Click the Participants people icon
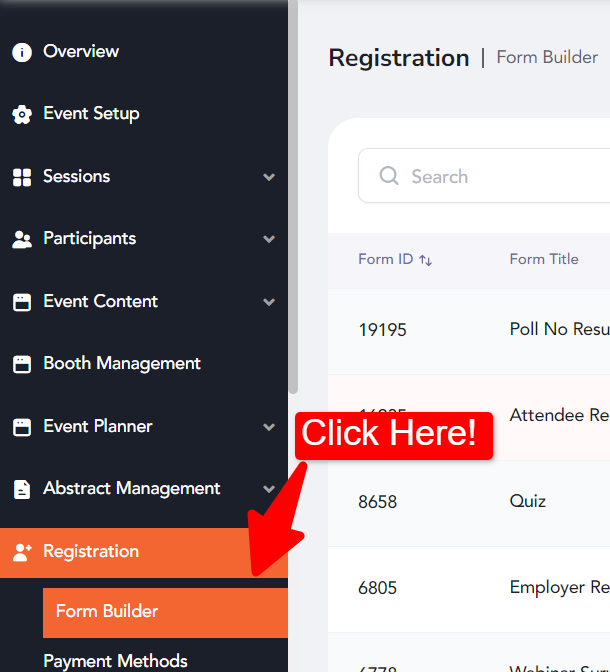The width and height of the screenshot is (610, 672). (x=22, y=240)
